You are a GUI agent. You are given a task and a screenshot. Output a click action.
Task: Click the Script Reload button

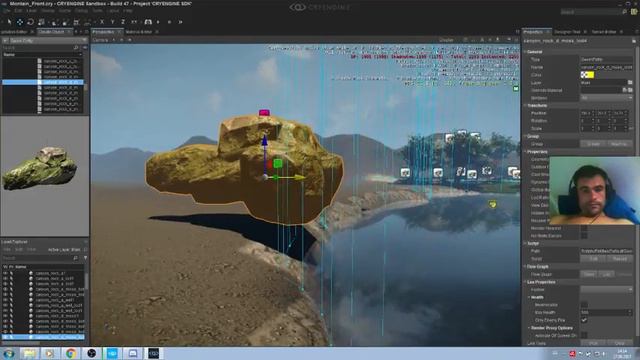[620, 259]
